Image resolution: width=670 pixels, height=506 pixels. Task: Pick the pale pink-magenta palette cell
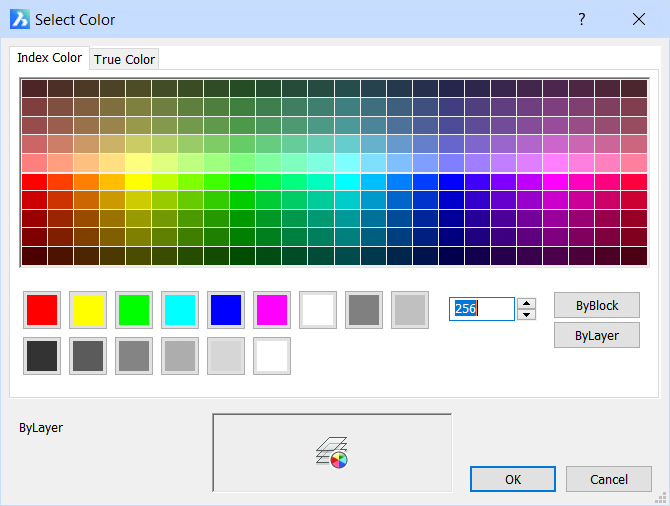555,163
